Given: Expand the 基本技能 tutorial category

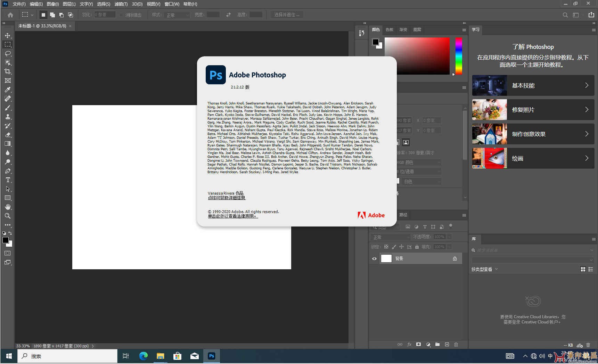Looking at the screenshot, I should pos(533,85).
